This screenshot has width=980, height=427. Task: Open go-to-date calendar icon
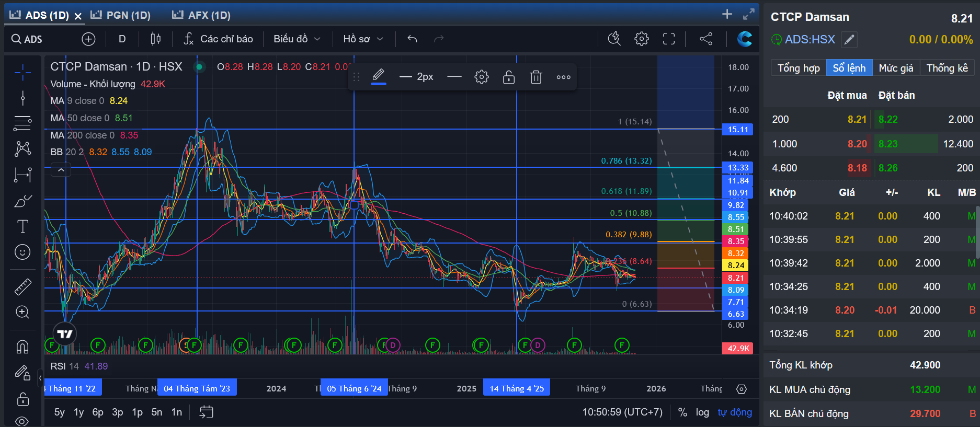(x=207, y=412)
